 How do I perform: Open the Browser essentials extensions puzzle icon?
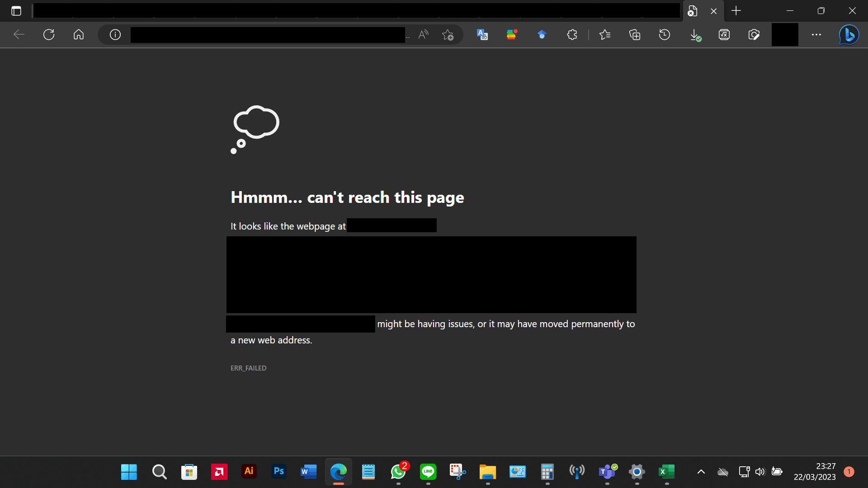(x=571, y=34)
